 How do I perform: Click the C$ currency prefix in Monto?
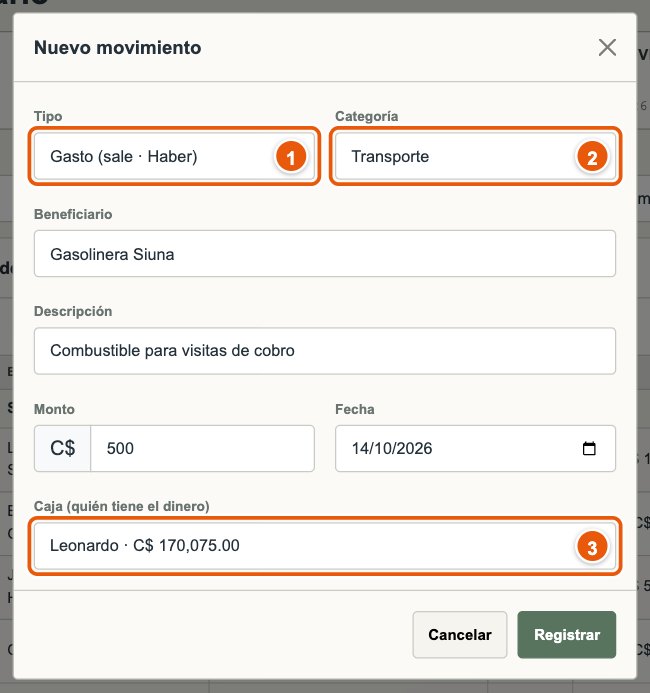click(62, 449)
